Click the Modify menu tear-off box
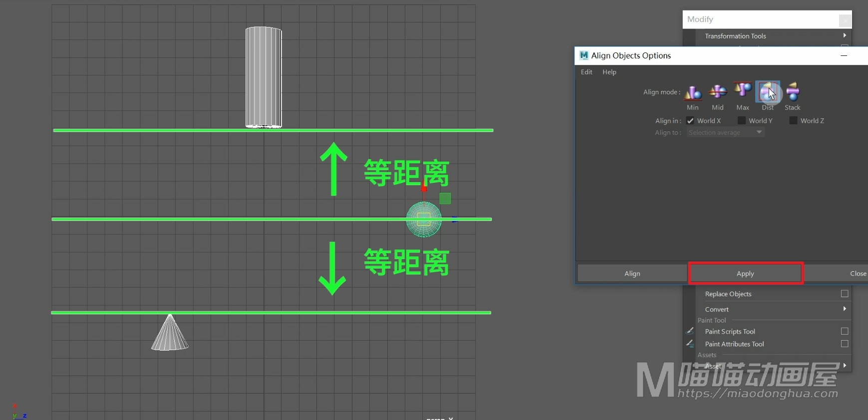The image size is (868, 420). tap(845, 20)
